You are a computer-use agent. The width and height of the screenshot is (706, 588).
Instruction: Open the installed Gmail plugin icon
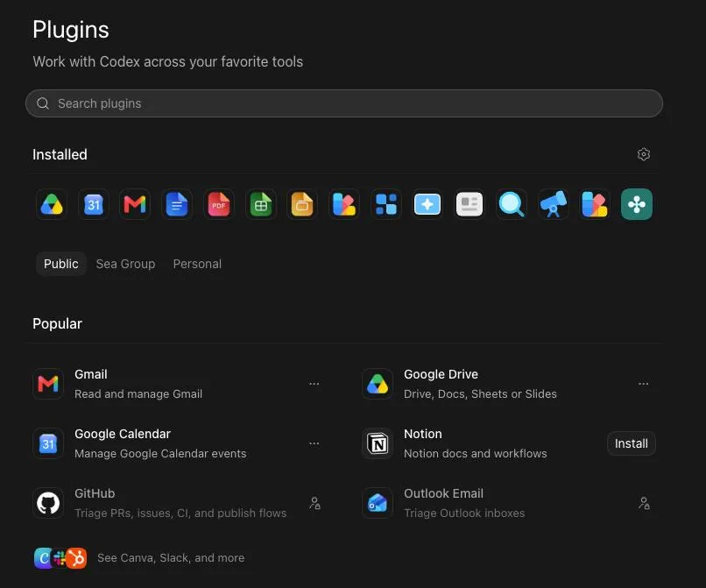coord(135,204)
